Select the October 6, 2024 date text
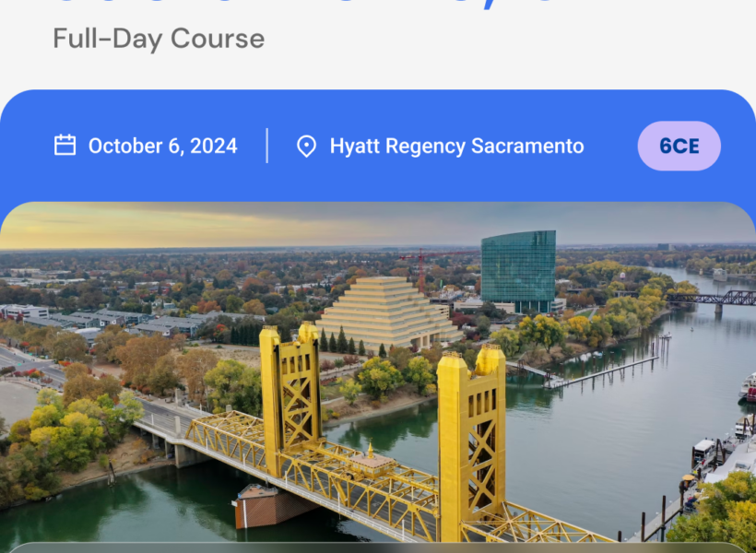Image resolution: width=756 pixels, height=553 pixels. coord(162,146)
